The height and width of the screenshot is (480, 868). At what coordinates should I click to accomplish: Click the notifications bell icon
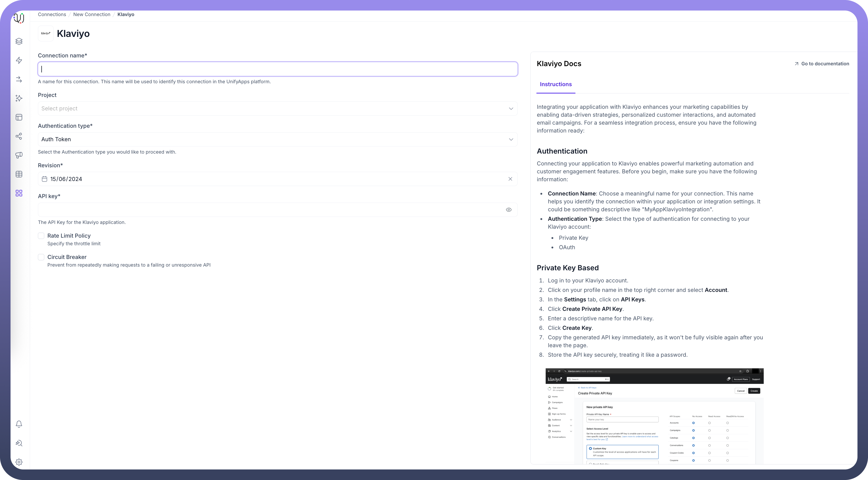click(19, 424)
